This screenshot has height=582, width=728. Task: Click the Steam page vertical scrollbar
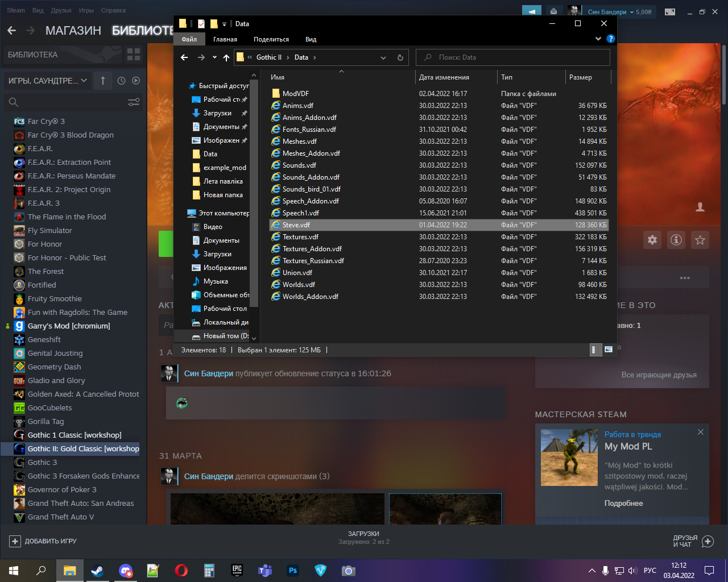[724, 74]
